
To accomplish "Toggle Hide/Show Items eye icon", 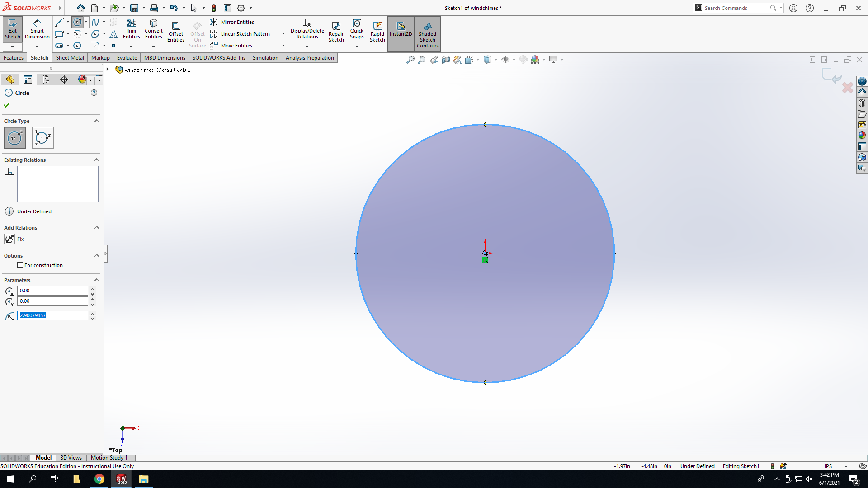I will click(x=505, y=60).
